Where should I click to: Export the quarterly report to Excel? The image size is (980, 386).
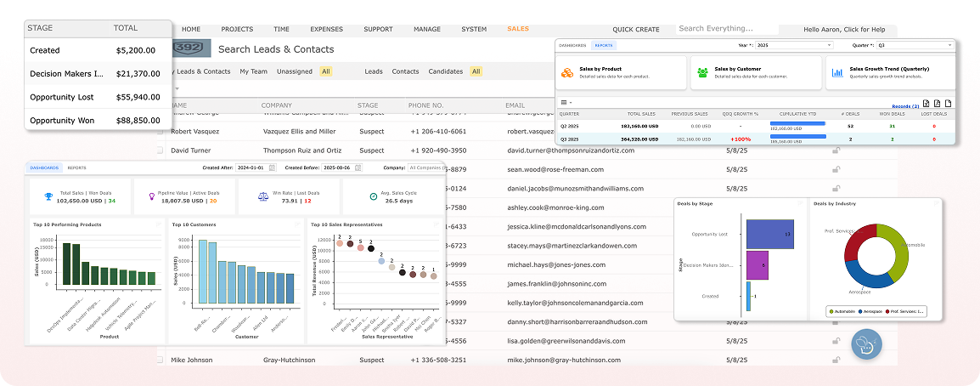click(926, 103)
